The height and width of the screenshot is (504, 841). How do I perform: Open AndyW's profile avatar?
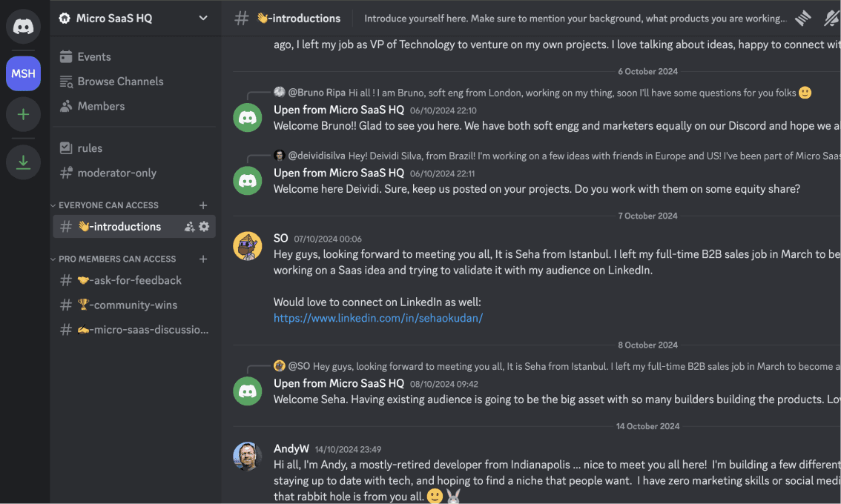247,457
